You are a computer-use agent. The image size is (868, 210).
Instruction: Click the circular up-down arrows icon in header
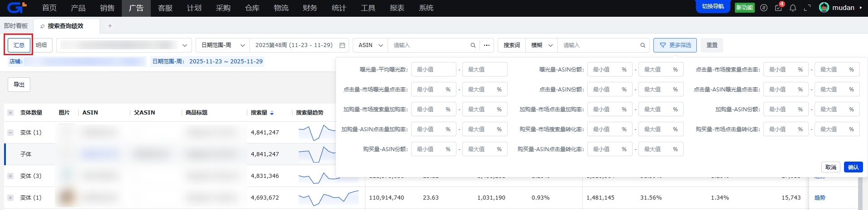click(764, 8)
